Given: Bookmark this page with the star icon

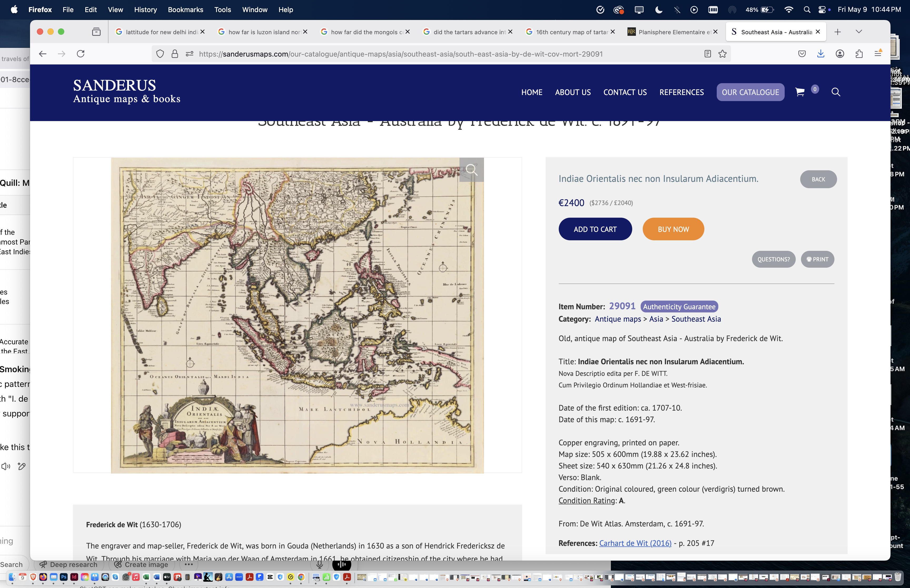Looking at the screenshot, I should click(x=722, y=54).
